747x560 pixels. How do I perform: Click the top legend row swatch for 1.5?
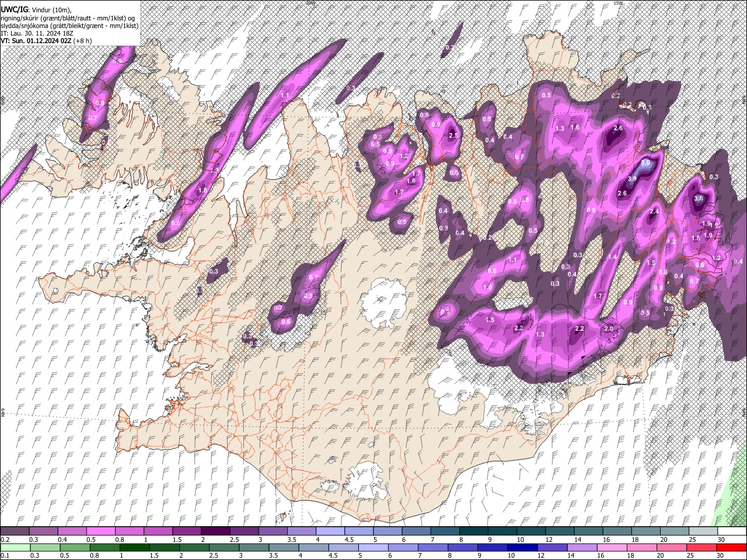[x=186, y=531]
